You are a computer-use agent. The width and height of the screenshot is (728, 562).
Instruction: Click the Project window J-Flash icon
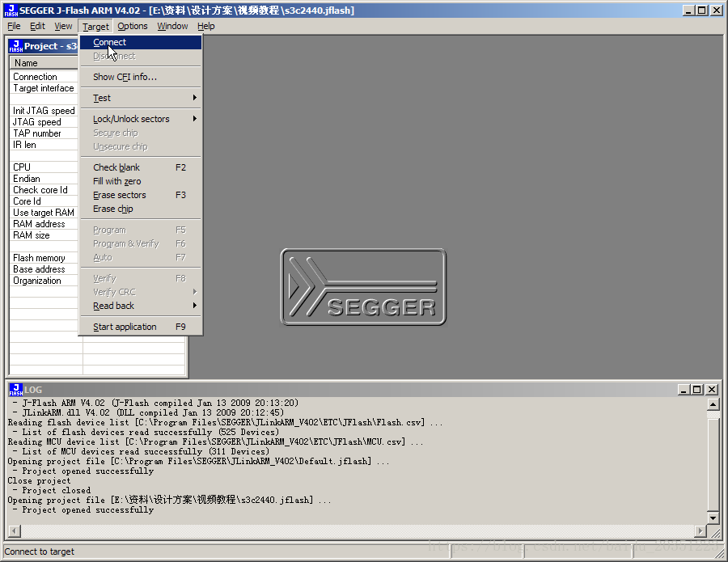[x=16, y=46]
